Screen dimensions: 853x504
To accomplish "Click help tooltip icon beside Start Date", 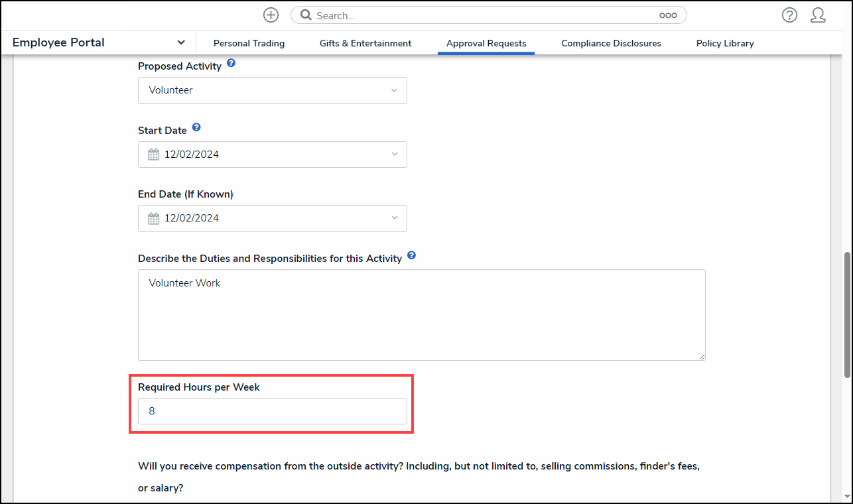I will 196,128.
